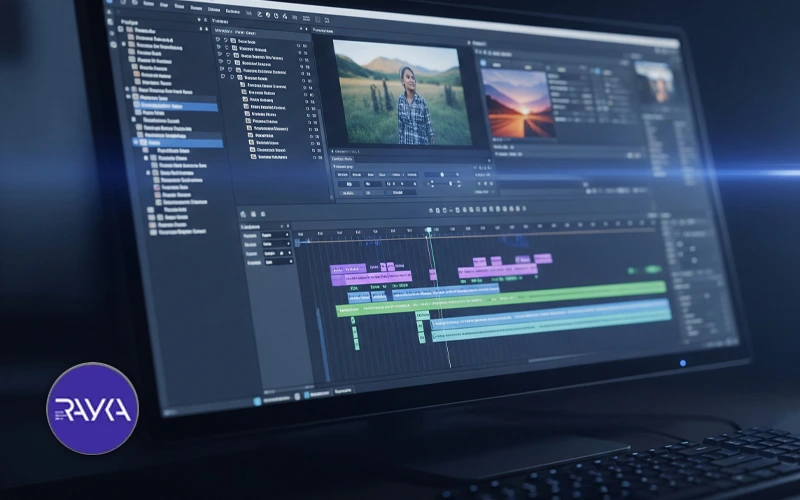Viewport: 800px width, 500px height.
Task: Click the slider knob below the video preview
Action: [x=442, y=174]
